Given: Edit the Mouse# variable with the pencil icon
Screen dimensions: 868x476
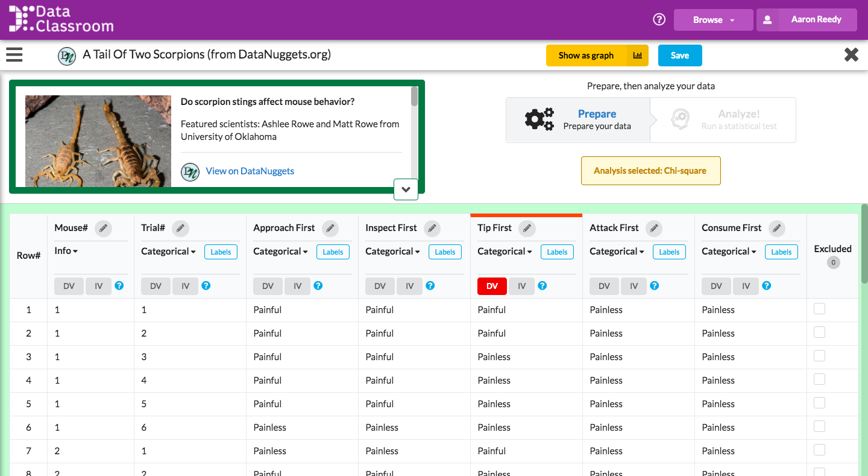Looking at the screenshot, I should (x=103, y=229).
